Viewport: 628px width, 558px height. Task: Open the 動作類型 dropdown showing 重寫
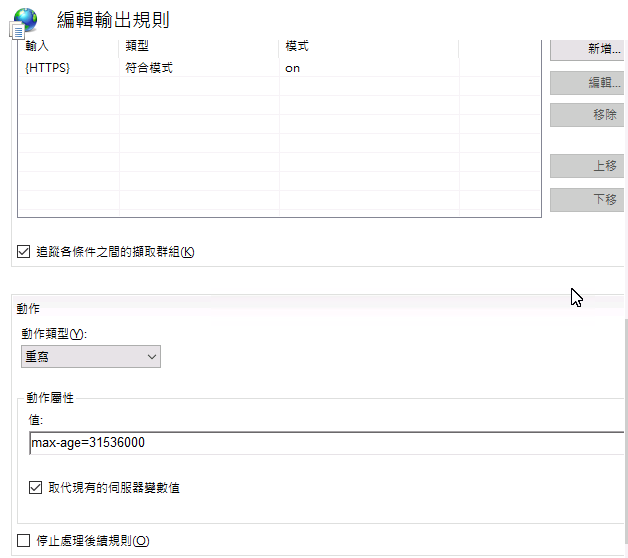(91, 357)
